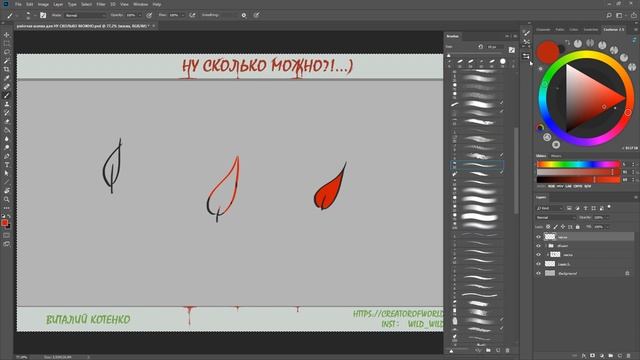Select the Hand tool

coord(7,191)
